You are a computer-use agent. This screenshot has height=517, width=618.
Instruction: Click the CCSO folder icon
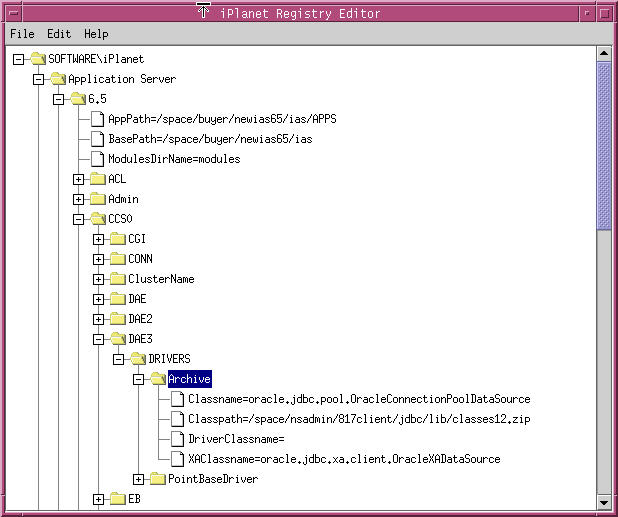click(98, 219)
